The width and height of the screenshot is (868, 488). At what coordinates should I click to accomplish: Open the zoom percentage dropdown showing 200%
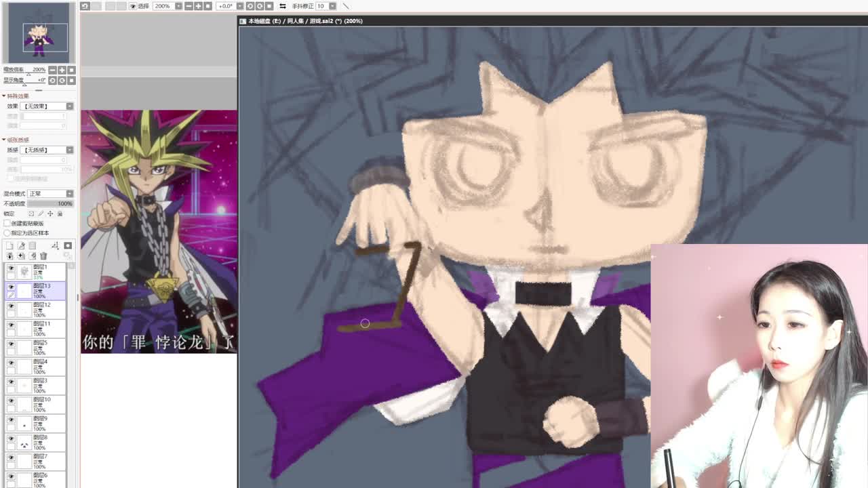tap(178, 6)
